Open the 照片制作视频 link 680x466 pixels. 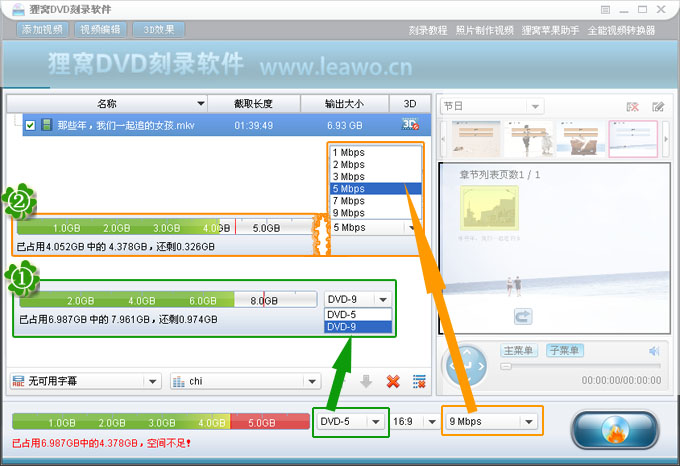click(484, 30)
